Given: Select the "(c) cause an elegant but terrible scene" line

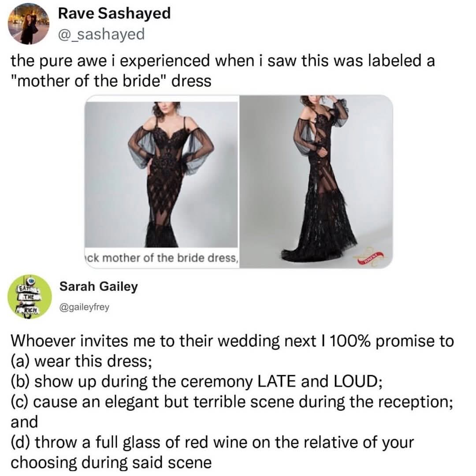Looking at the screenshot, I should click(231, 402).
